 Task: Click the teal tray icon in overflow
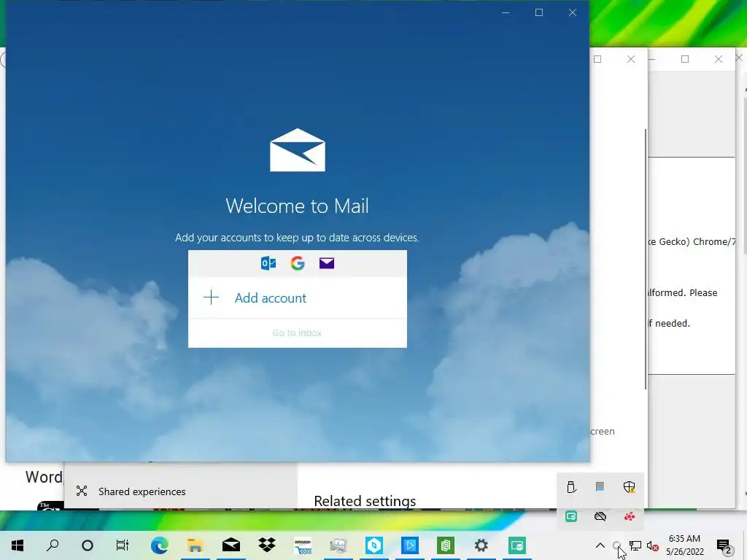571,516
